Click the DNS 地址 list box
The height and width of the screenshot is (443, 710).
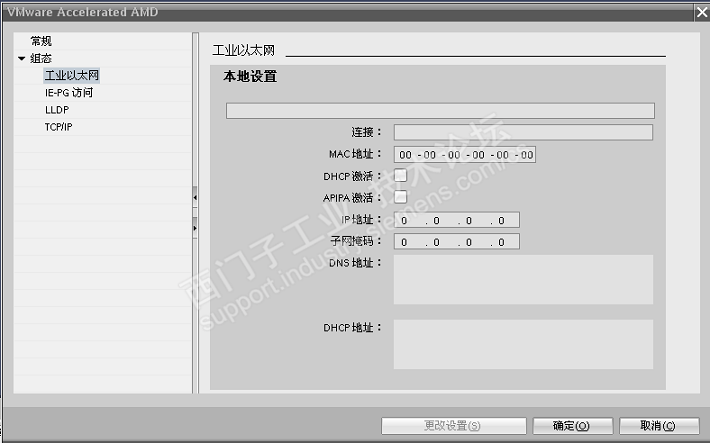[523, 279]
